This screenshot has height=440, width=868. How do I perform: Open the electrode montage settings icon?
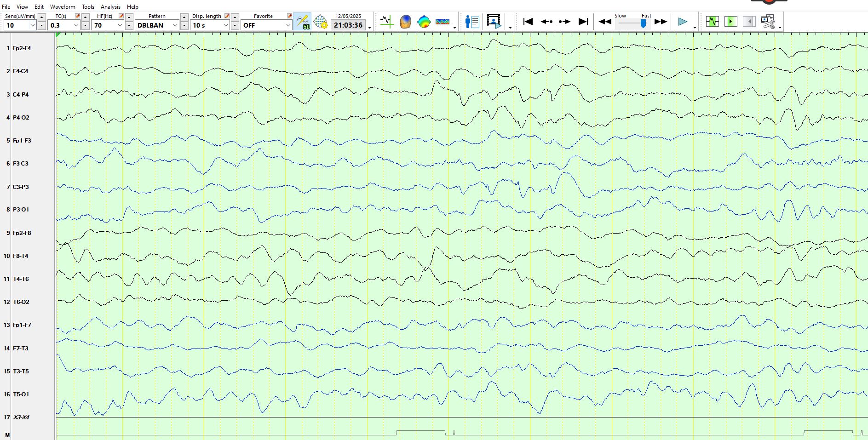pos(321,22)
